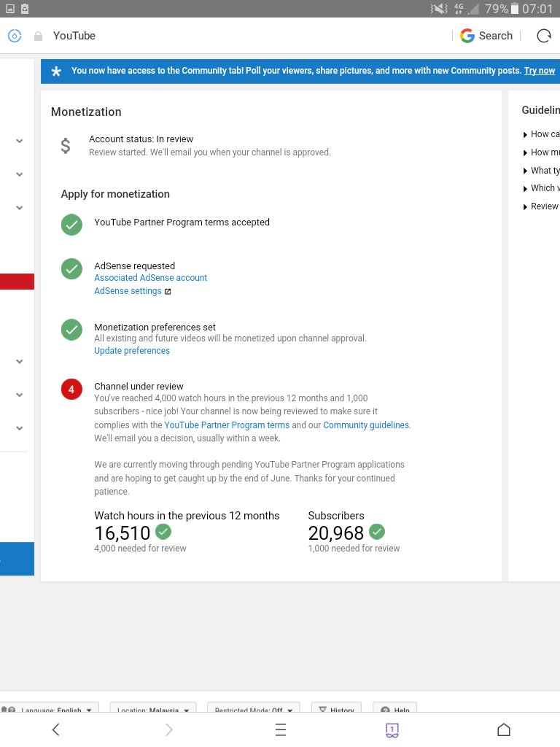Tap the browser water-drop logo icon
Viewport: 560px width, 747px height.
[15, 36]
